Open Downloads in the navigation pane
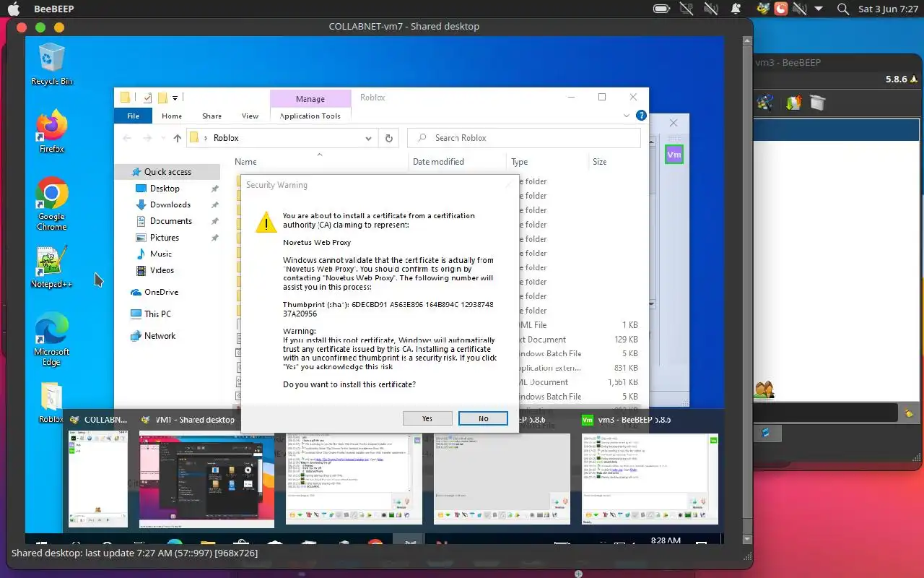The height and width of the screenshot is (578, 924). (x=170, y=205)
